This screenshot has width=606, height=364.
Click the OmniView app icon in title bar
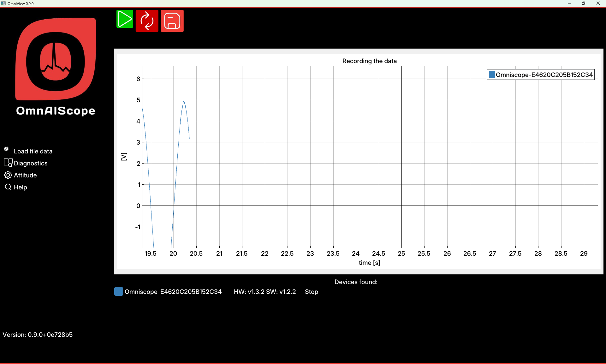coord(3,3)
